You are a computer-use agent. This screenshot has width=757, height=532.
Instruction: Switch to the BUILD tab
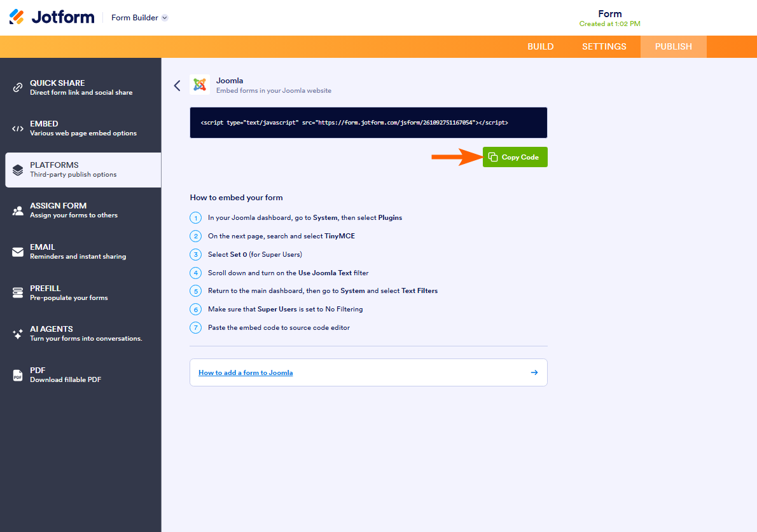pos(540,46)
